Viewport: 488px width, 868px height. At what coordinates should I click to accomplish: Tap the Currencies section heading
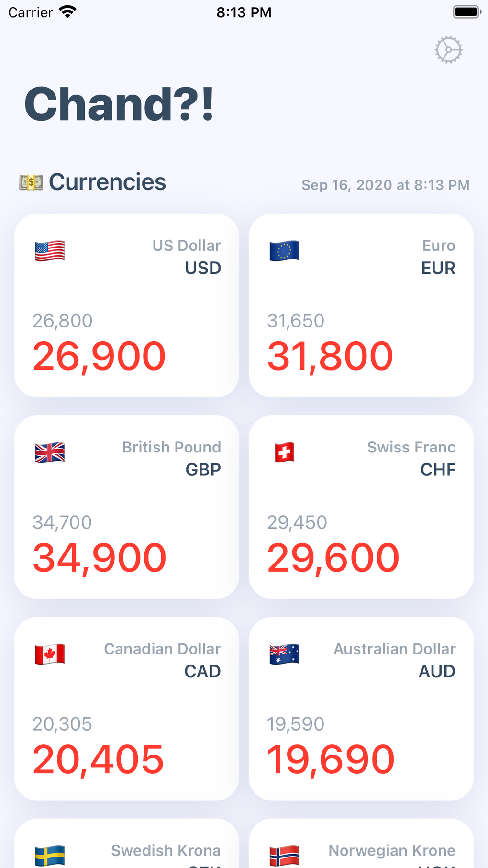[x=108, y=182]
